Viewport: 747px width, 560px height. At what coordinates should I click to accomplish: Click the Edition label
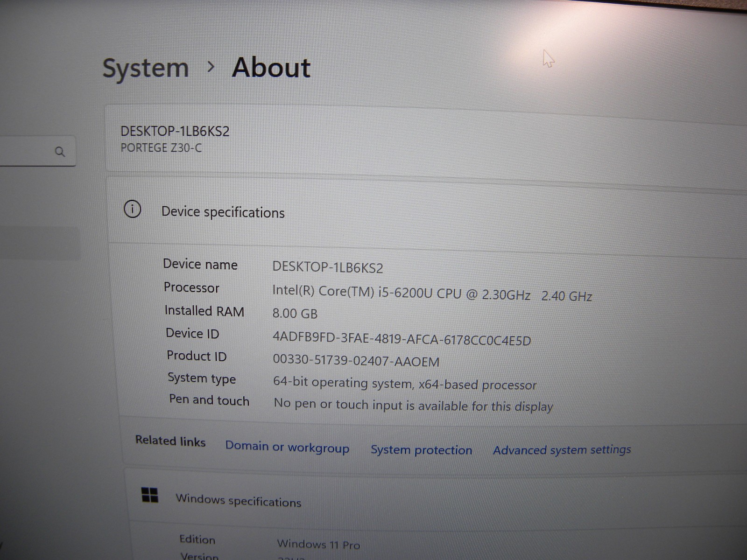(197, 539)
